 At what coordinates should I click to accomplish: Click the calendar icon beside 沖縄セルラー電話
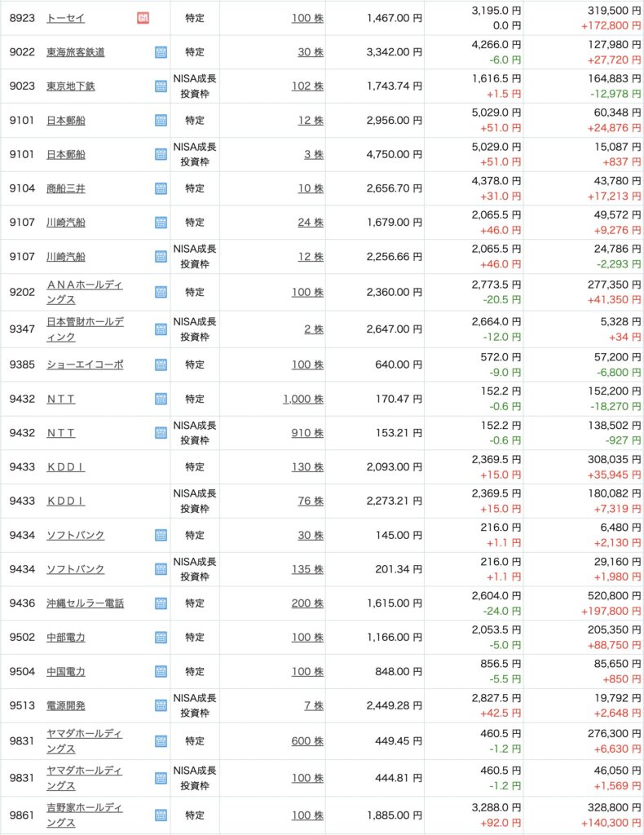[x=161, y=603]
